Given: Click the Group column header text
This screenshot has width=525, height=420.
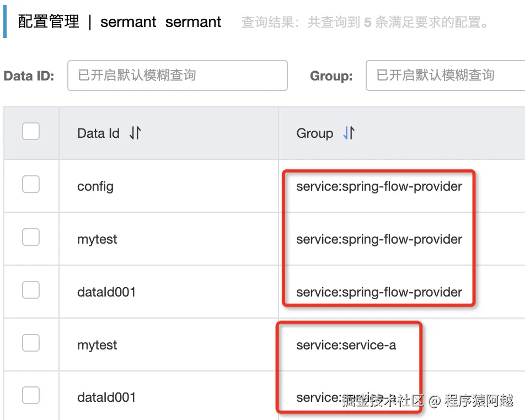Looking at the screenshot, I should (315, 133).
